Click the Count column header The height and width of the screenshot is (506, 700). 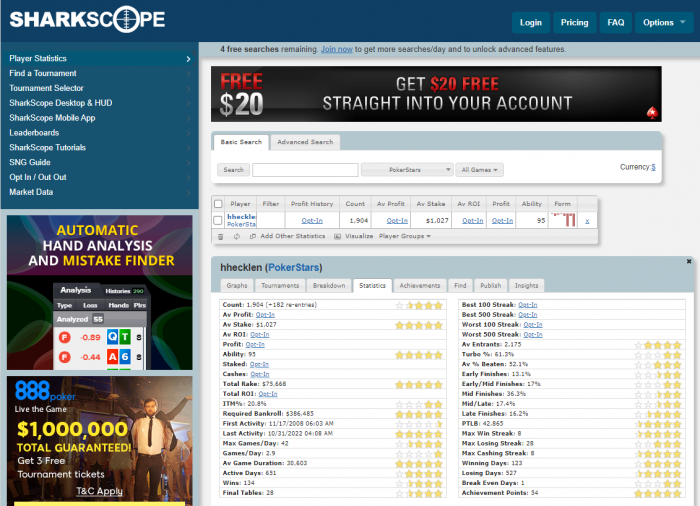pos(355,204)
